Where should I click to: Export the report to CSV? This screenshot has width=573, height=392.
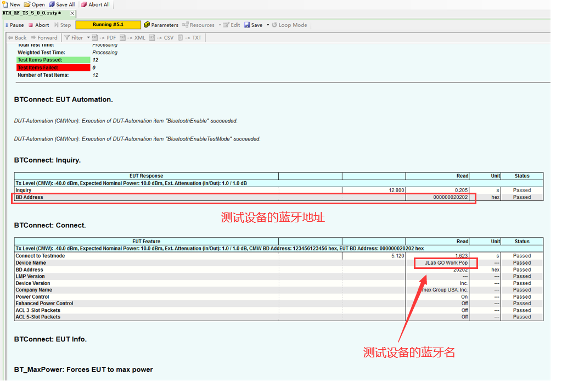[x=161, y=37]
